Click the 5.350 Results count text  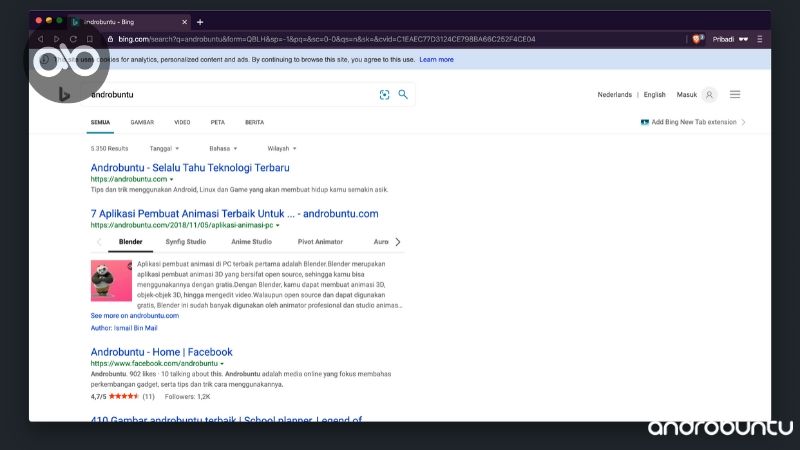tap(109, 148)
